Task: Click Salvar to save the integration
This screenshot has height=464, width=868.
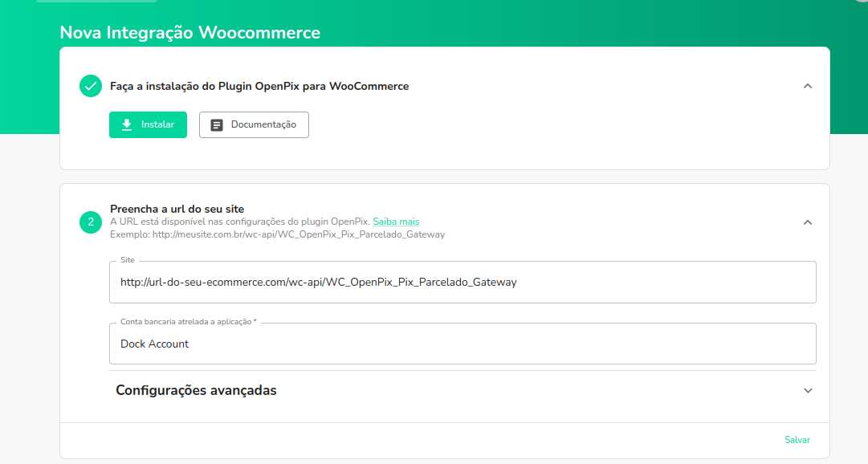Action: (x=797, y=440)
